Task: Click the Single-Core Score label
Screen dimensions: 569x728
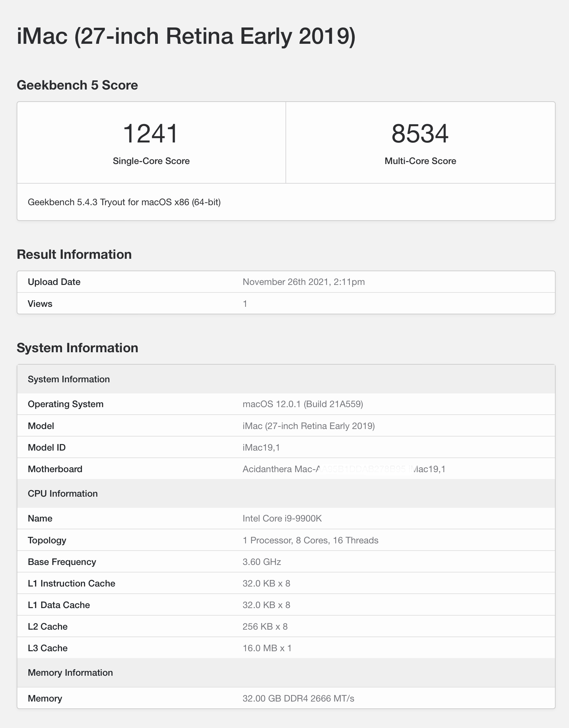Action: (151, 161)
